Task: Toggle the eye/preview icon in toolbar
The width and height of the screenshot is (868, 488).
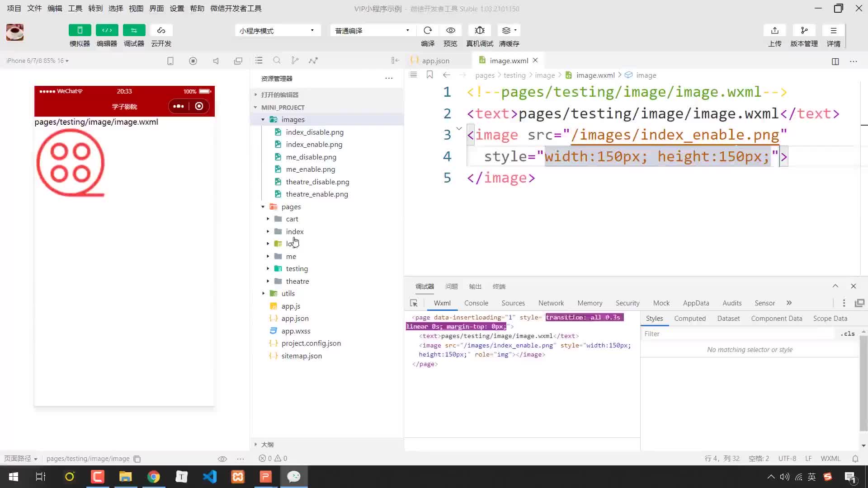Action: 451,30
